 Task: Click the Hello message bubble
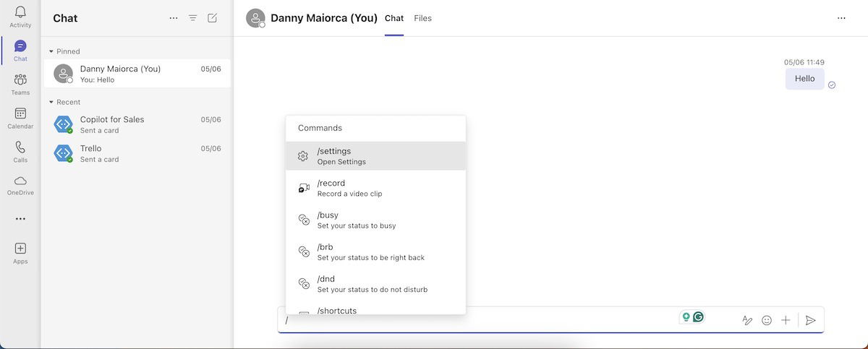click(x=804, y=79)
